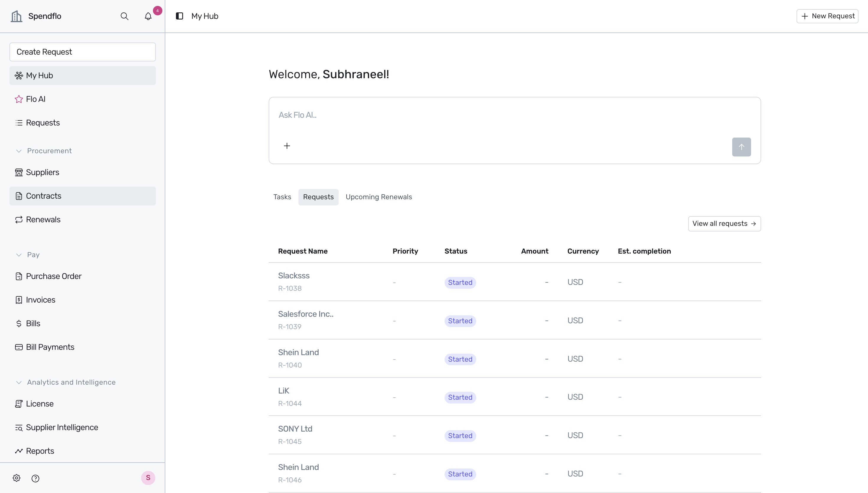Click the Amount column header
868x493 pixels.
pos(535,251)
